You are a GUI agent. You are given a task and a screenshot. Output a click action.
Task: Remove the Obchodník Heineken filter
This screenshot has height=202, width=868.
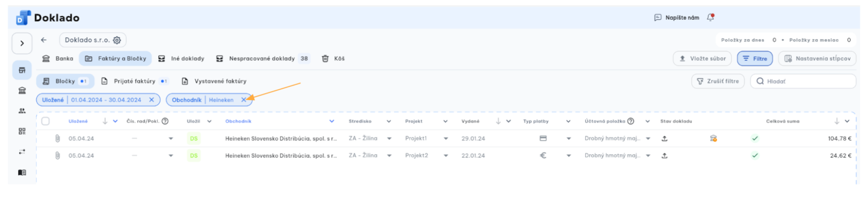click(x=244, y=100)
